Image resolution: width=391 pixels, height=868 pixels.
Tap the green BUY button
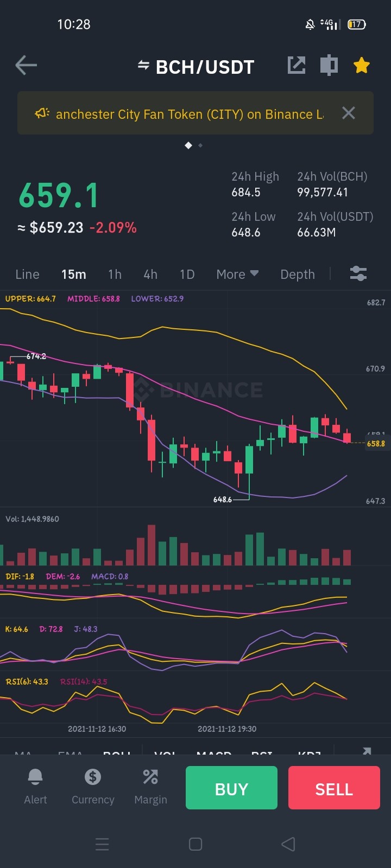[x=231, y=788]
